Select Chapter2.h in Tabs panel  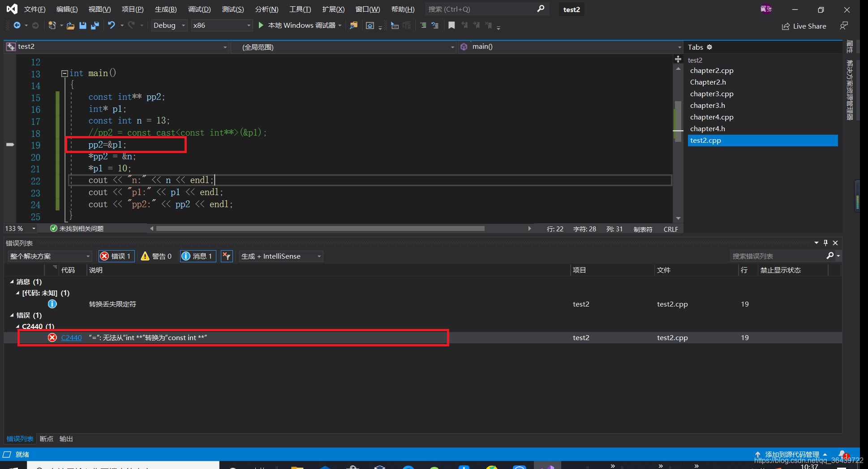(x=708, y=82)
